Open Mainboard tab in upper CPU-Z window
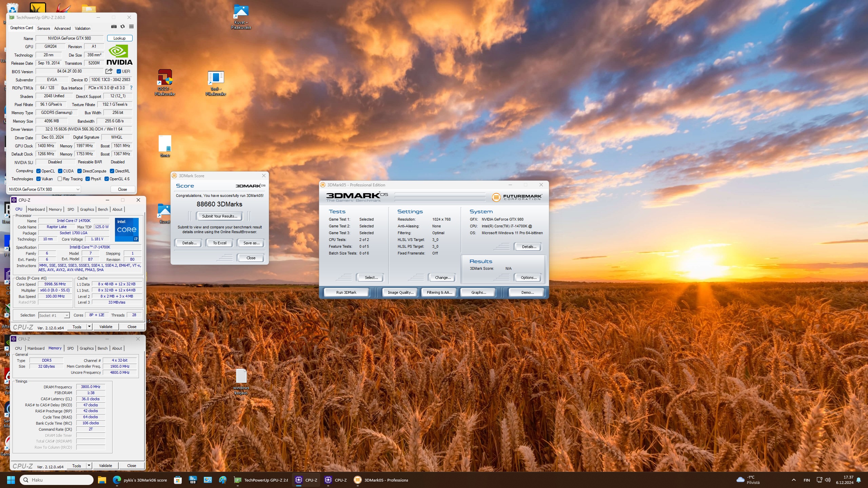This screenshot has width=868, height=488. pos(36,209)
